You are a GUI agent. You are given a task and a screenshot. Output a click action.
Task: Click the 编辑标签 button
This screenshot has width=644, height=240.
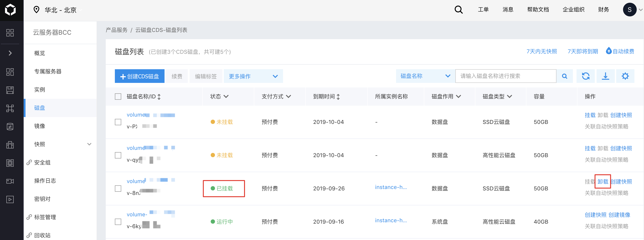click(x=206, y=76)
